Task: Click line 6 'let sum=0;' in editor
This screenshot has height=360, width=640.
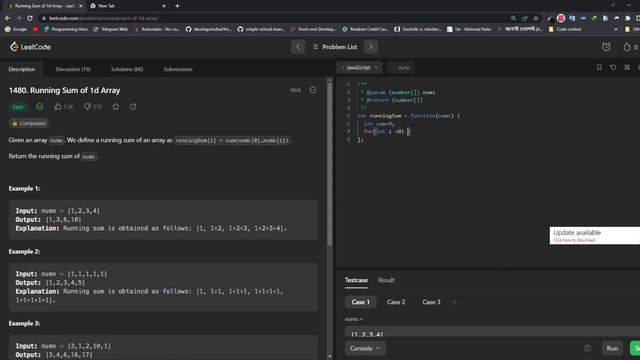Action: point(379,124)
